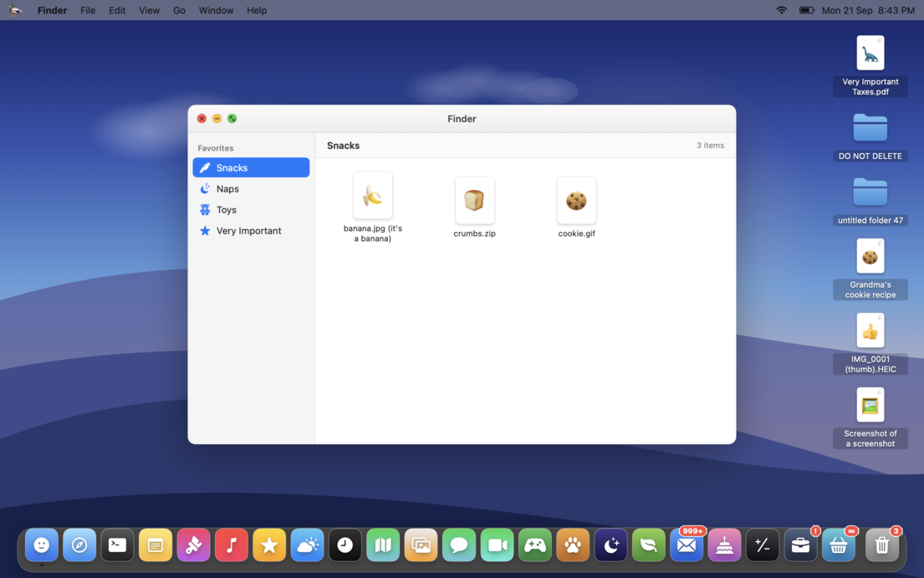Viewport: 924px width, 578px height.
Task: Open the Terminal app in the dock
Action: (x=117, y=545)
